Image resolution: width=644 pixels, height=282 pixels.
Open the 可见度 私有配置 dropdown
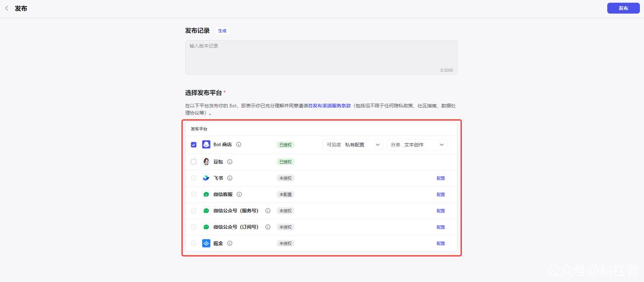click(353, 145)
